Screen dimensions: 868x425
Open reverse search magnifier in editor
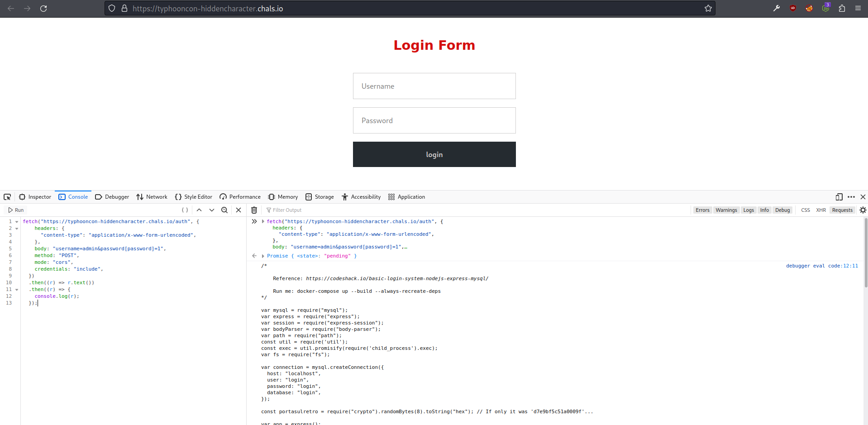[x=224, y=210]
